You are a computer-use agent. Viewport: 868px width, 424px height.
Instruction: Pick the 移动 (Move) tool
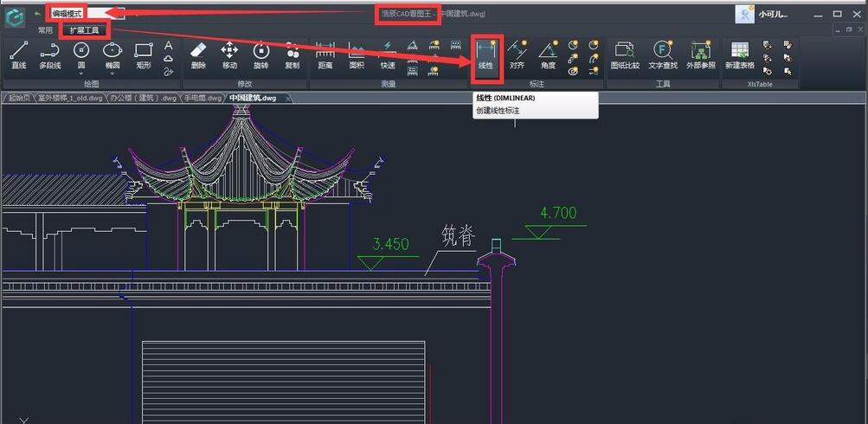[x=229, y=55]
